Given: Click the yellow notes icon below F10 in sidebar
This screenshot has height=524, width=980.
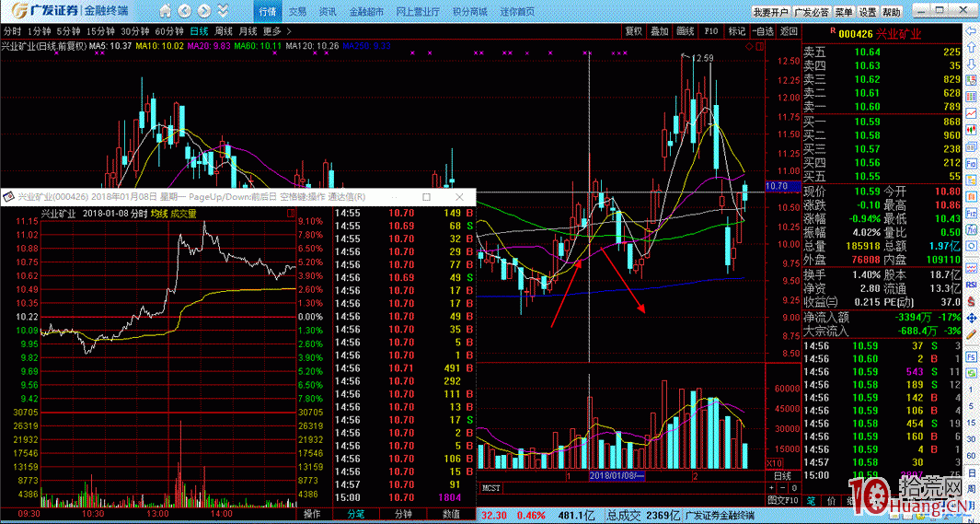Looking at the screenshot, I should [971, 180].
